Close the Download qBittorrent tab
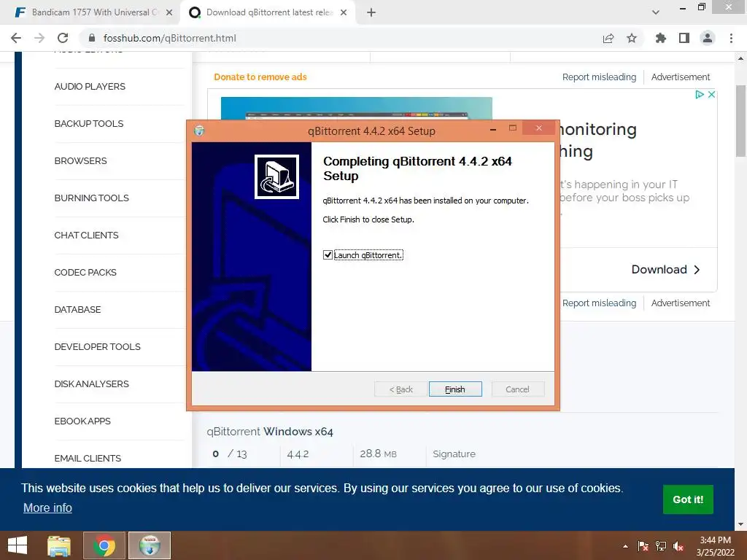The image size is (747, 560). pyautogui.click(x=344, y=12)
